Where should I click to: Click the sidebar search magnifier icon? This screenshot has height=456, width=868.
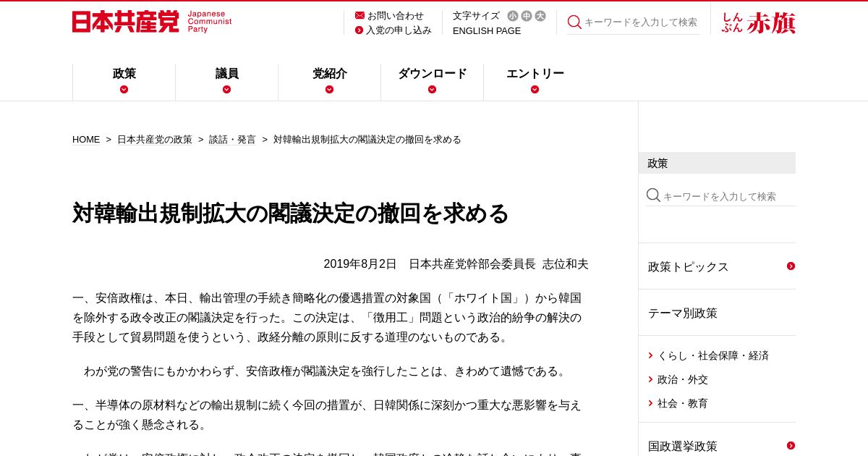click(653, 195)
